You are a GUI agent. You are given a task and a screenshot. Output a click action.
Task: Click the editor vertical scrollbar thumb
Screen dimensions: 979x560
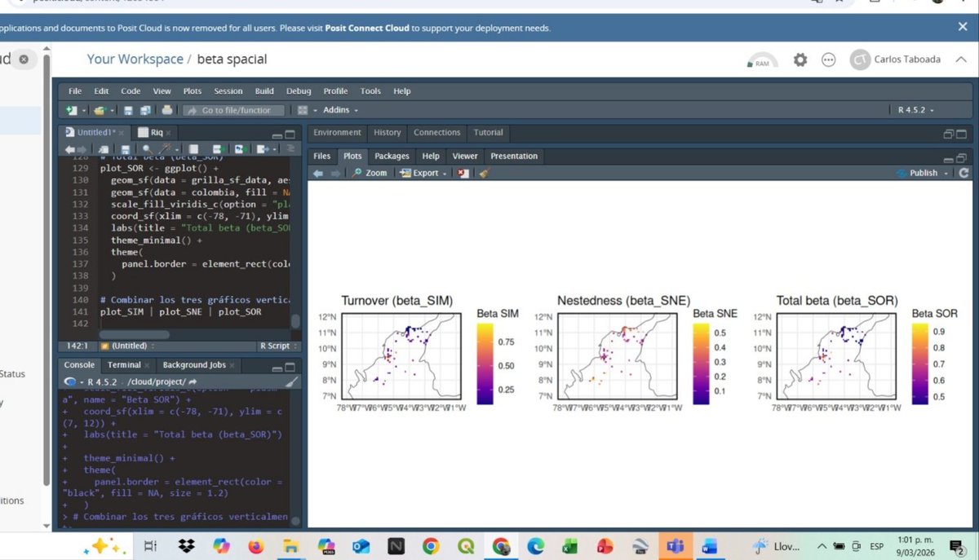coord(295,320)
